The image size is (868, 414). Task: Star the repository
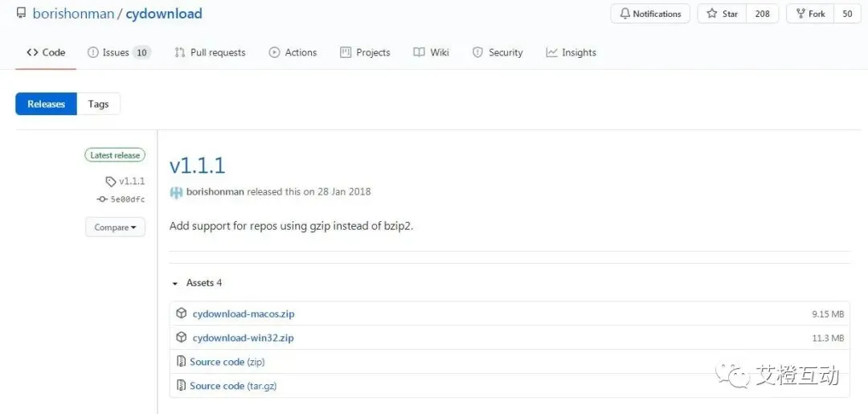[x=722, y=14]
